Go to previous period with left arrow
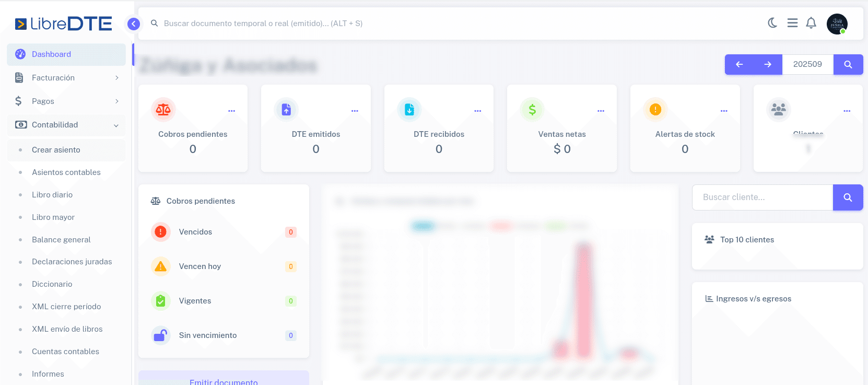 739,64
